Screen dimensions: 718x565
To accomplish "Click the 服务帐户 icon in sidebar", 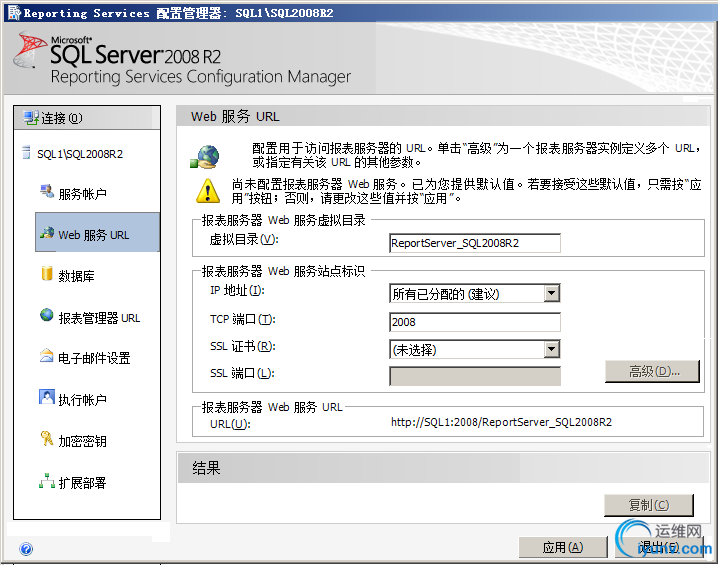I will 47,191.
